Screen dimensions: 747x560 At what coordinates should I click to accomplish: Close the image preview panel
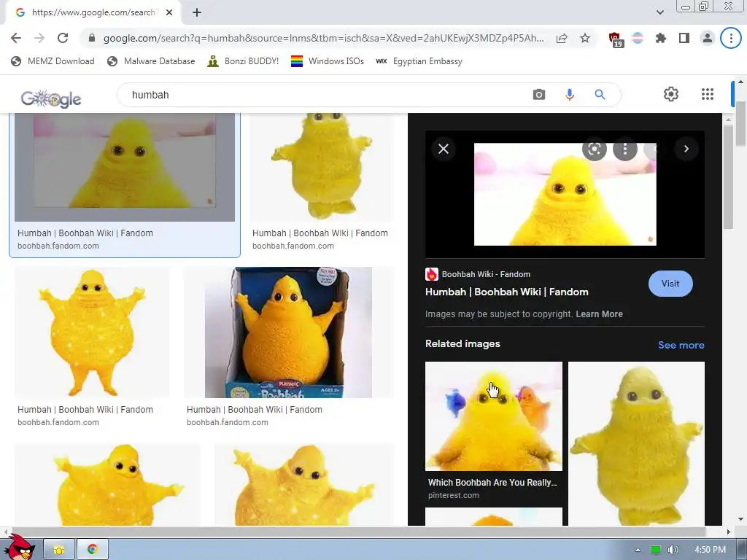444,149
